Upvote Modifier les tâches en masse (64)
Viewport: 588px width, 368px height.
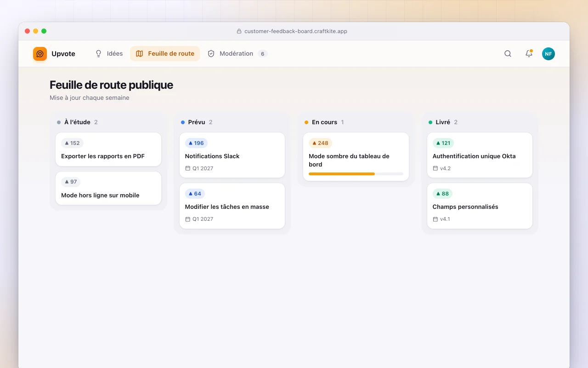pos(195,194)
